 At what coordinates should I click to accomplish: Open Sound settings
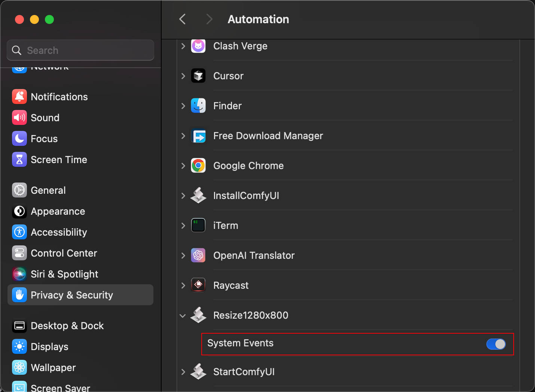pos(80,118)
